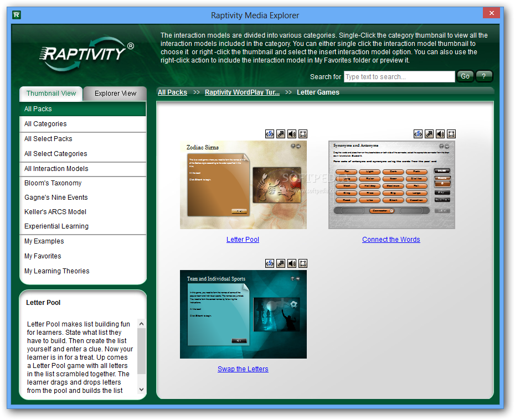Screen dimensions: 515x420
Task: Select Bloom's Taxonomy category
Action: tap(83, 183)
